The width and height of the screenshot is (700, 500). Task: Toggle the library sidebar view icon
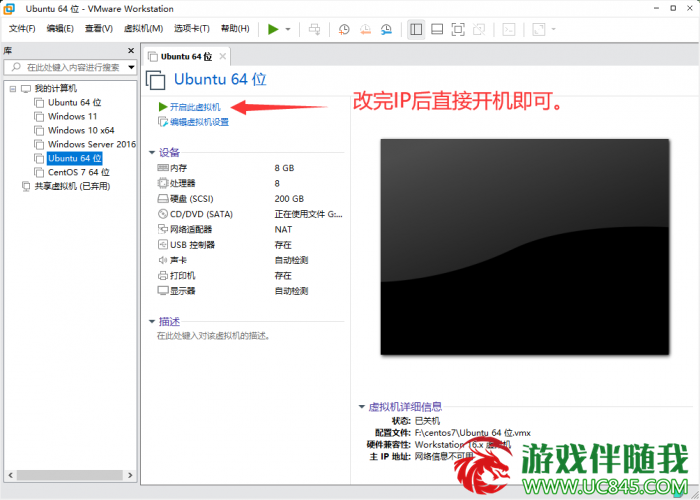click(x=416, y=29)
